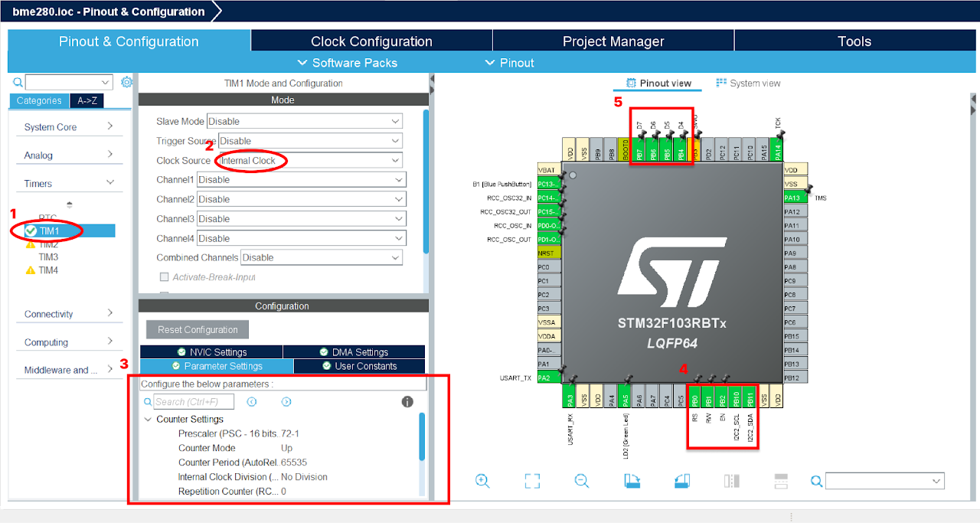Open the settings gear beside peripheral search

pyautogui.click(x=126, y=81)
